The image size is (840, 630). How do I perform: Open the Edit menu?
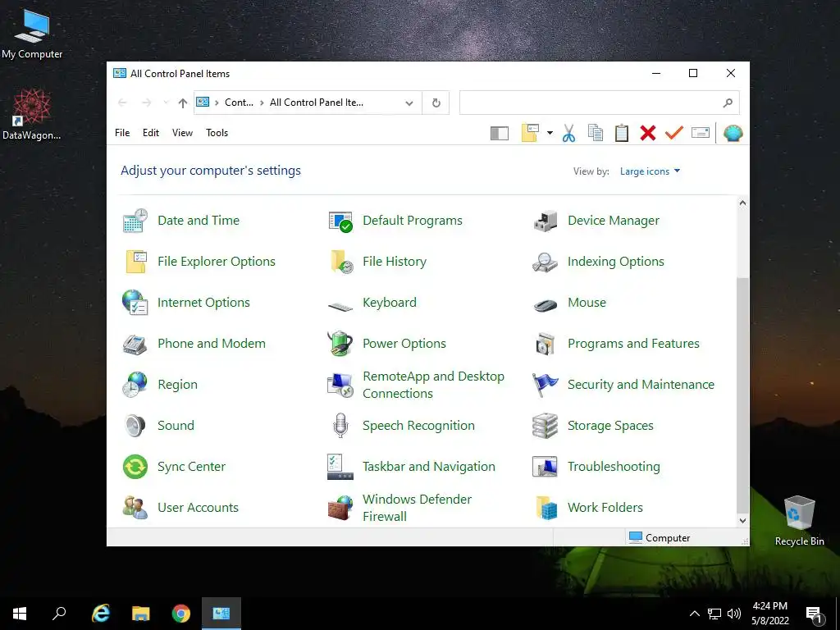151,133
